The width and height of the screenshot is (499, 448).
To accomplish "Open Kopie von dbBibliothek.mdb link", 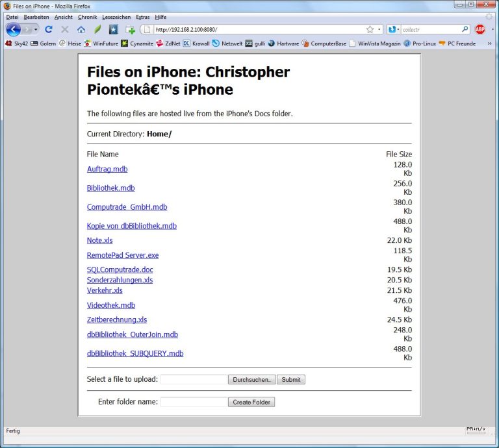I will coord(132,226).
